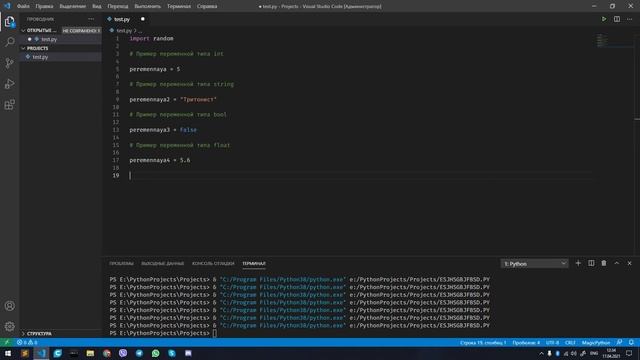Open Viber from the taskbar
Screen dimensions: 640x360
pos(123,353)
